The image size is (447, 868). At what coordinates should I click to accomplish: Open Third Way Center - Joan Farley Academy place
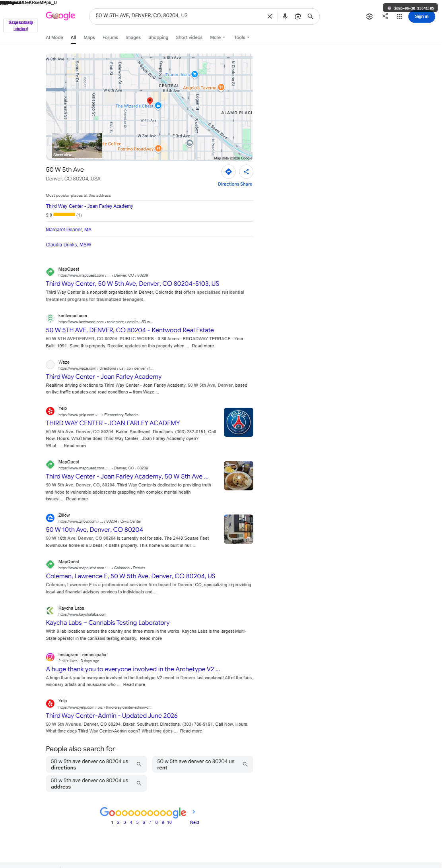coord(89,206)
